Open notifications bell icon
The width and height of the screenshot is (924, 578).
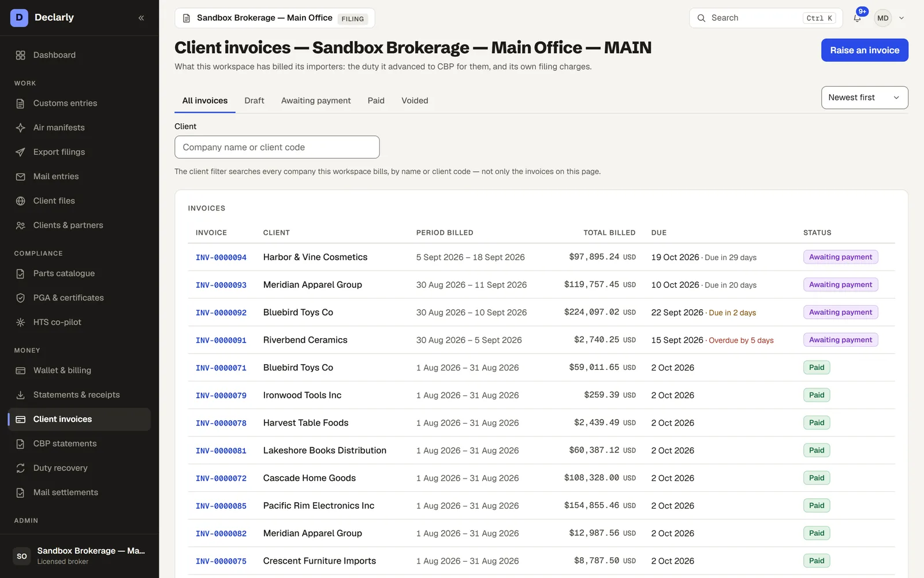pos(857,18)
